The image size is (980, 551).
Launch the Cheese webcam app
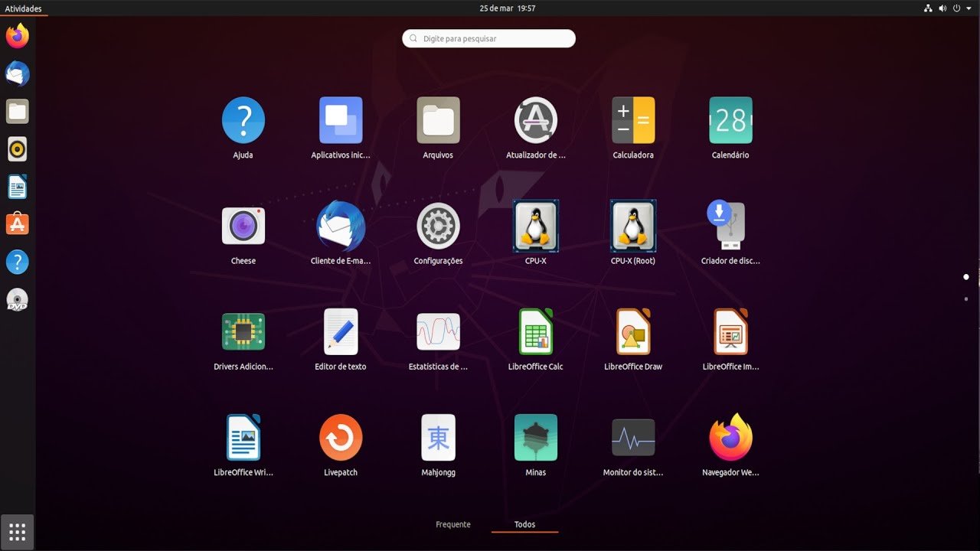coord(243,227)
